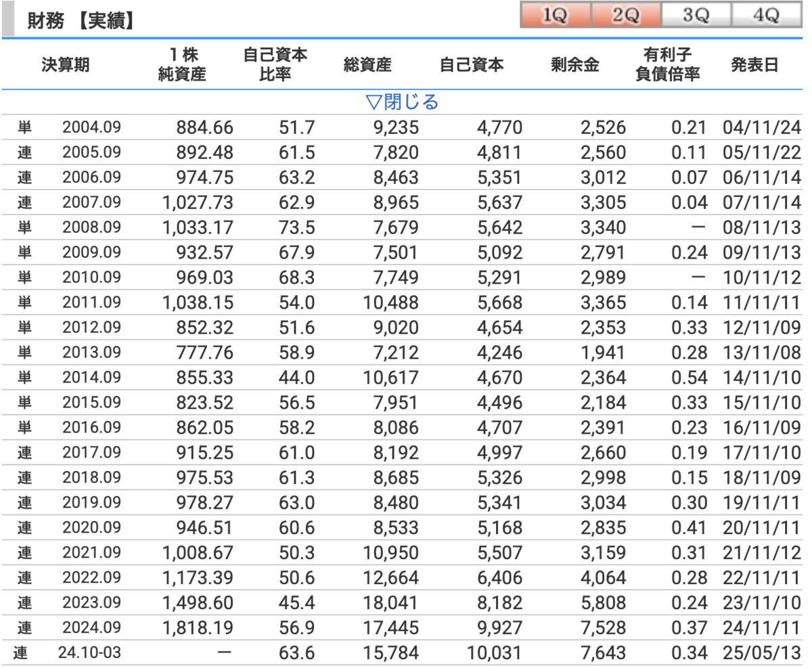Select period 2016.09 cell
This screenshot has height=668, width=812.
click(x=91, y=428)
